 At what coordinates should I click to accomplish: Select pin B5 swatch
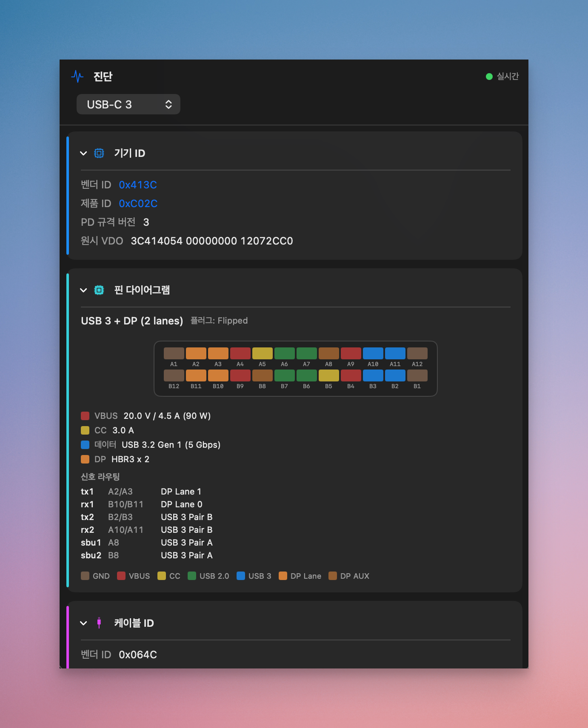coord(329,375)
